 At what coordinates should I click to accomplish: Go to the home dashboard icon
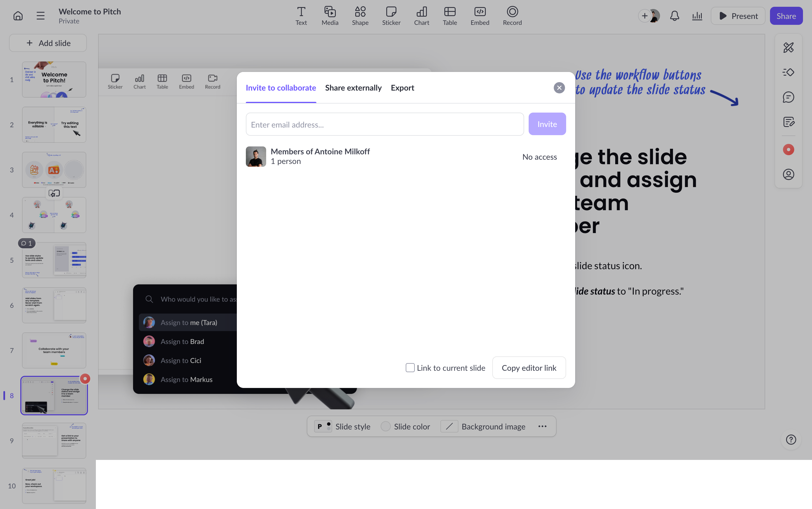tap(18, 16)
